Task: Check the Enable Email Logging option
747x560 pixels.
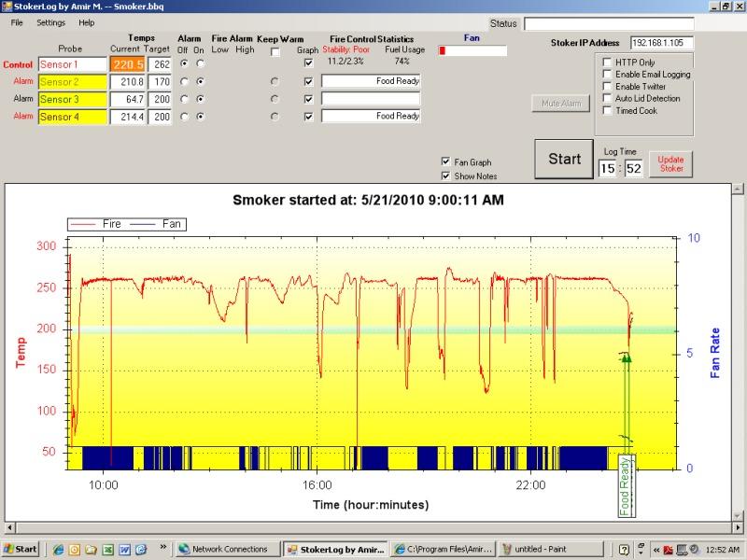Action: 608,74
